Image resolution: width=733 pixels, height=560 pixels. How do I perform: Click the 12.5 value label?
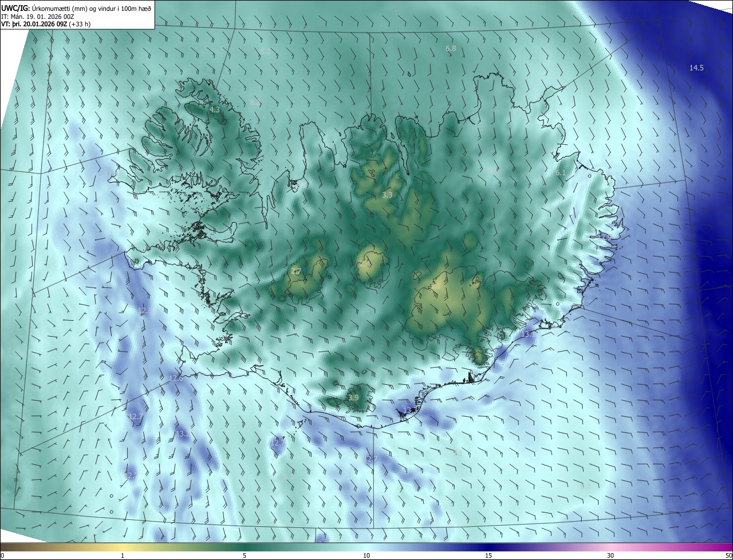[x=144, y=311]
